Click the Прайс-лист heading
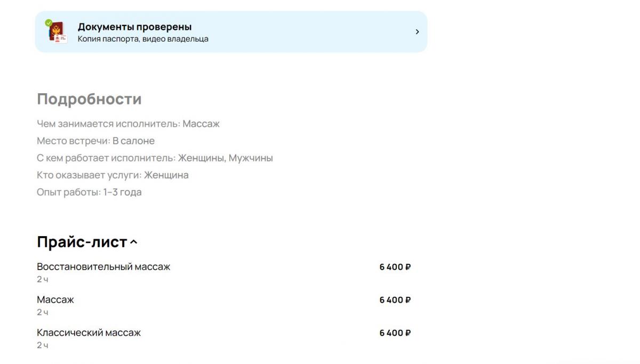The image size is (640, 364). [82, 242]
